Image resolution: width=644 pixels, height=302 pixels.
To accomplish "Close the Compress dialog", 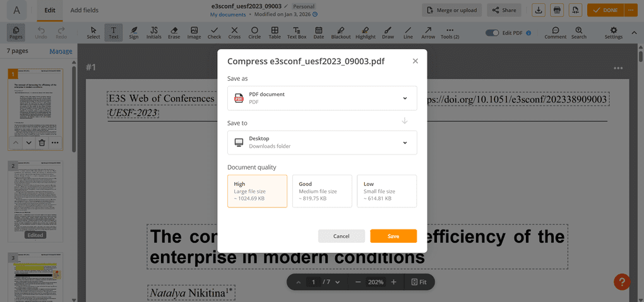I will (x=415, y=61).
